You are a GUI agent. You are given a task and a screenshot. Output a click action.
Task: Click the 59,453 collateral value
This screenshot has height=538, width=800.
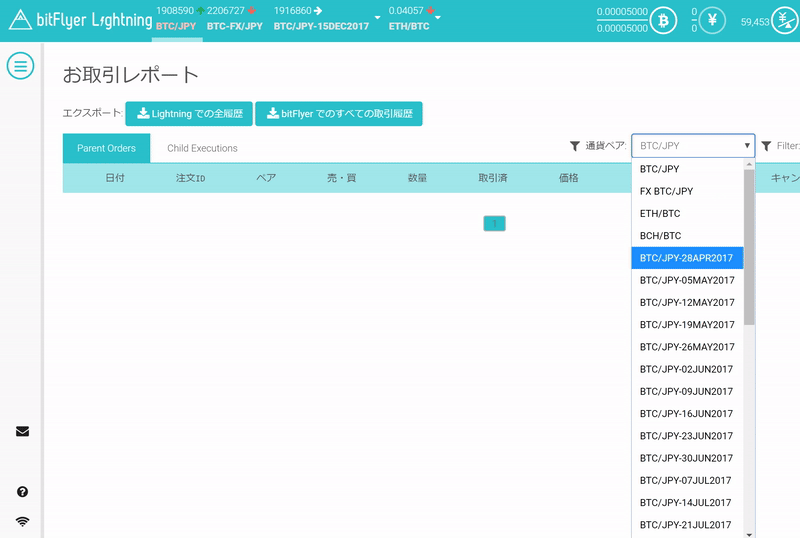[x=755, y=22]
